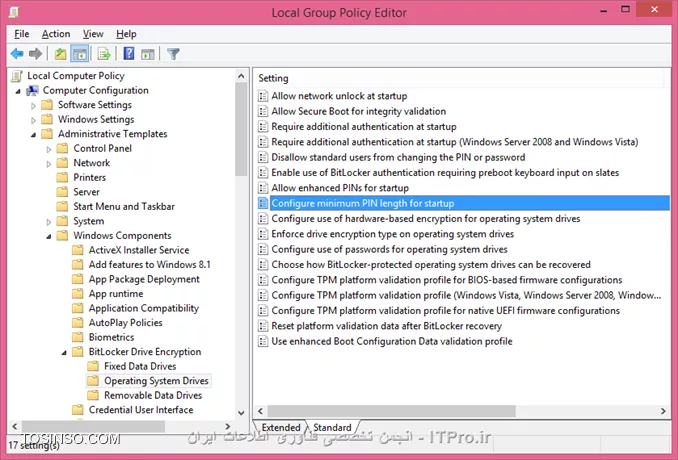Screen dimensions: 678x460
Task: Click the Export List toolbar icon
Action: coord(104,54)
